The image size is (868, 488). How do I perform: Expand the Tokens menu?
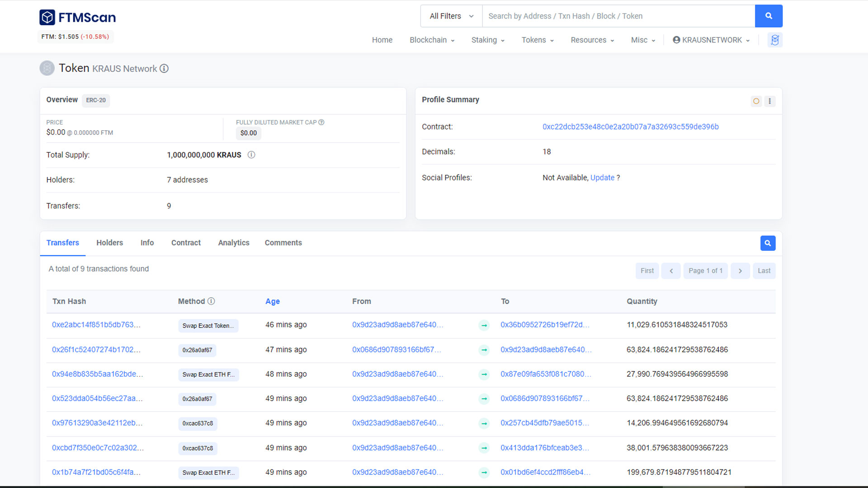538,40
